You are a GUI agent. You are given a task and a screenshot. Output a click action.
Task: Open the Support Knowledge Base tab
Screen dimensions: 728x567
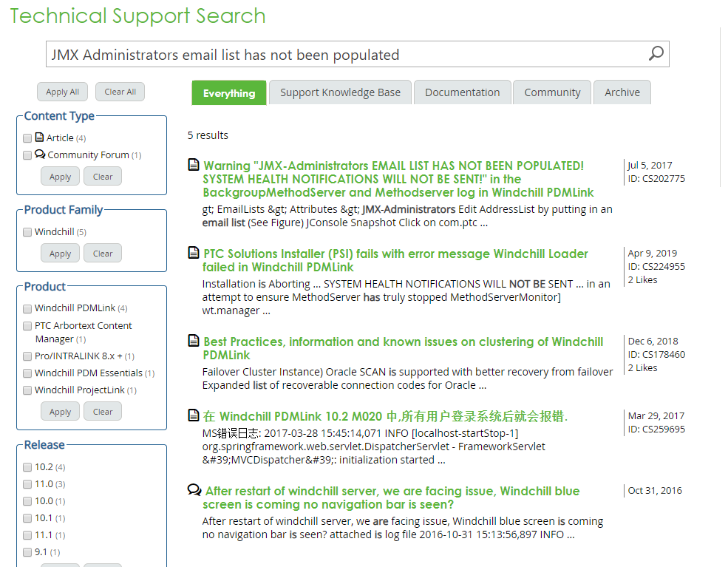click(340, 92)
